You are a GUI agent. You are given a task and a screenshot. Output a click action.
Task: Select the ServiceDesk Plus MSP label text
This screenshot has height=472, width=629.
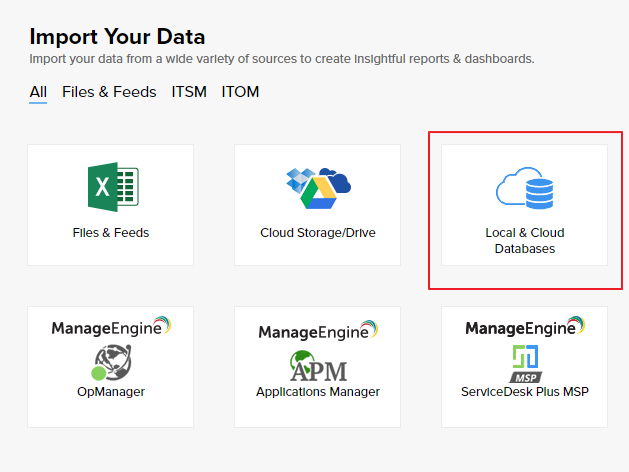pos(525,391)
